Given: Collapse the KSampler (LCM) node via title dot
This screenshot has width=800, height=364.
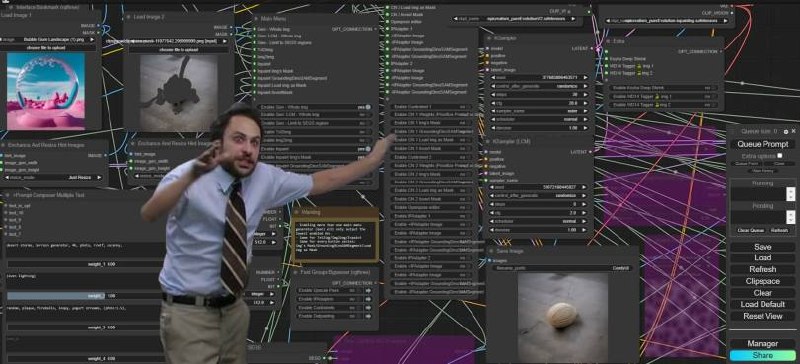Looking at the screenshot, I should click(489, 141).
